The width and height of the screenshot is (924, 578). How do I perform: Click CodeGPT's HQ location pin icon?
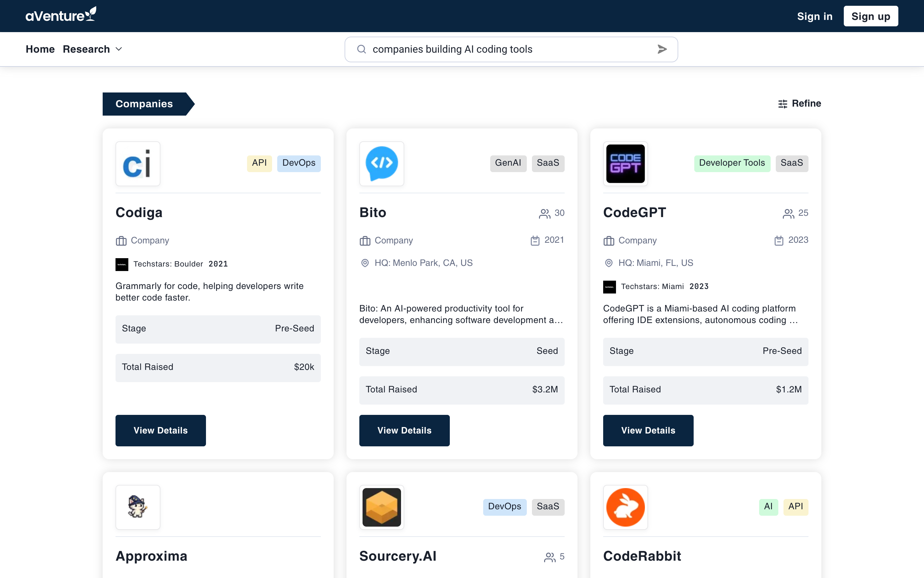609,263
